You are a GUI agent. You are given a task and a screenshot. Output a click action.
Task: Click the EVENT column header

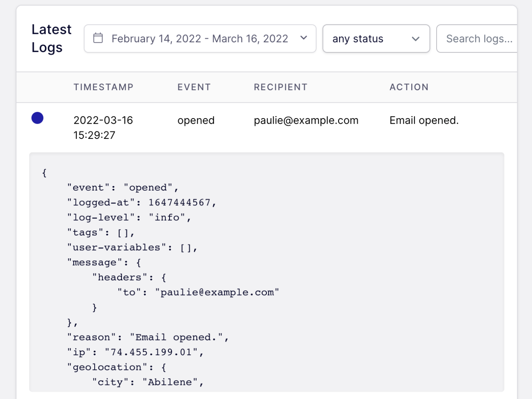(194, 87)
